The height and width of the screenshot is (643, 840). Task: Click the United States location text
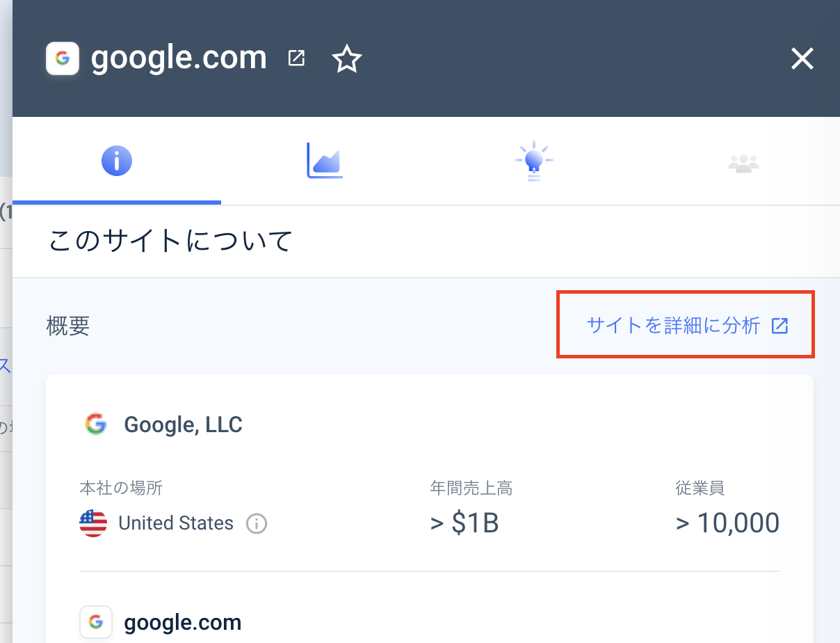[176, 523]
